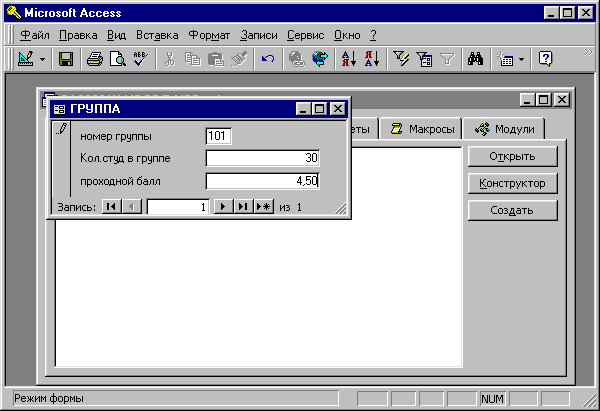Click the new record button
The image size is (600, 411).
coord(263,207)
